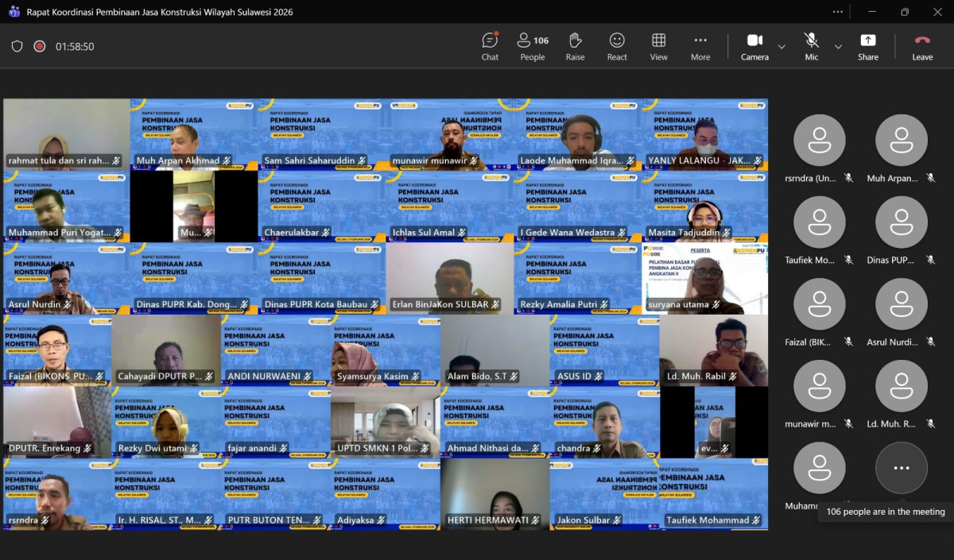This screenshot has width=954, height=560.
Task: Leave the meeting
Action: point(922,46)
